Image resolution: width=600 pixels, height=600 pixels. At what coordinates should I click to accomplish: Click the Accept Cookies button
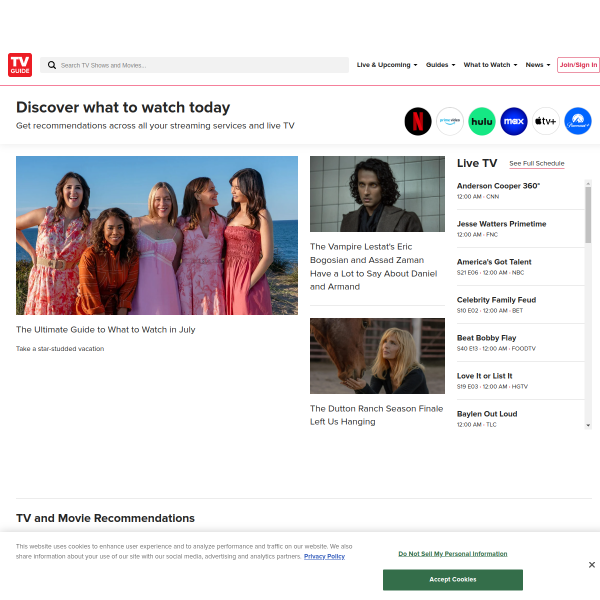point(453,580)
